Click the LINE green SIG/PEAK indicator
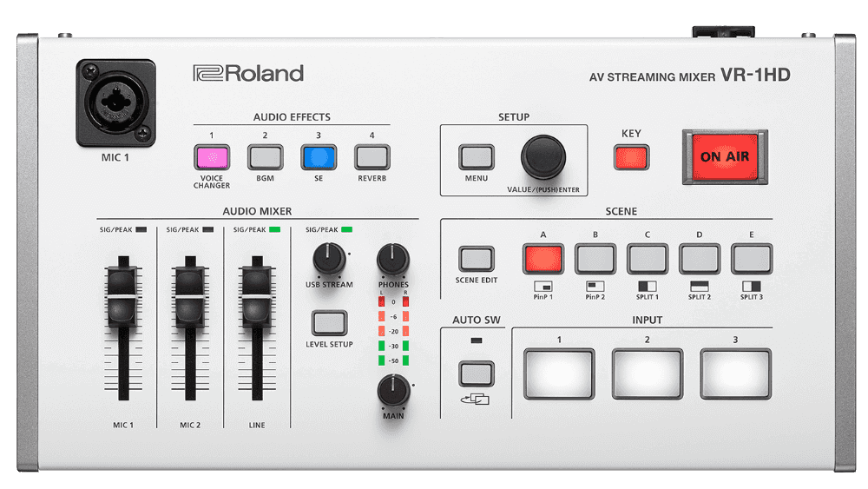The height and width of the screenshot is (489, 868). tap(274, 229)
